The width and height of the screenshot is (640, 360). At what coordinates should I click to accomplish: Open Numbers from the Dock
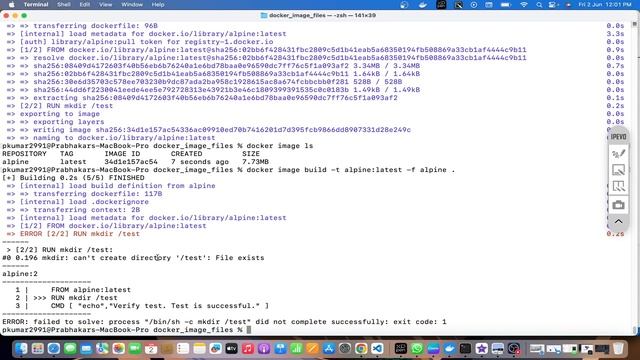296,349
